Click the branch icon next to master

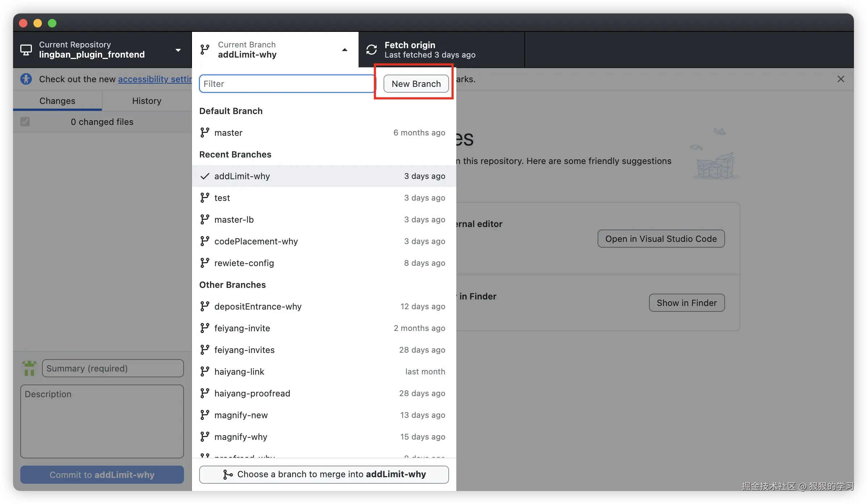tap(205, 133)
